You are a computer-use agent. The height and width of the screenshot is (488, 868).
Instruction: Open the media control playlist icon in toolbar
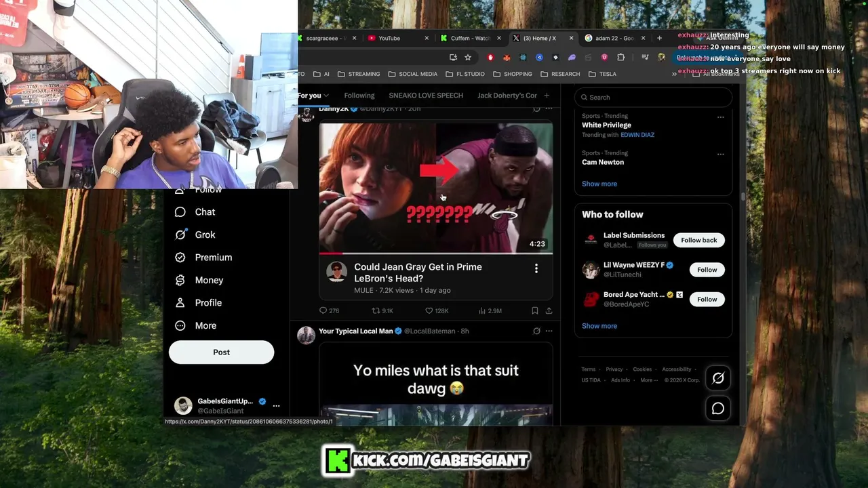tap(645, 58)
